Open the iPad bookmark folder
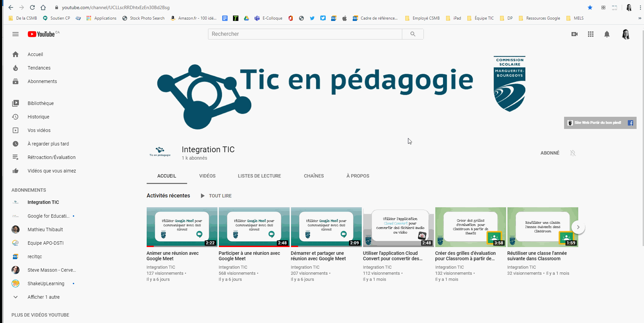 coord(453,18)
